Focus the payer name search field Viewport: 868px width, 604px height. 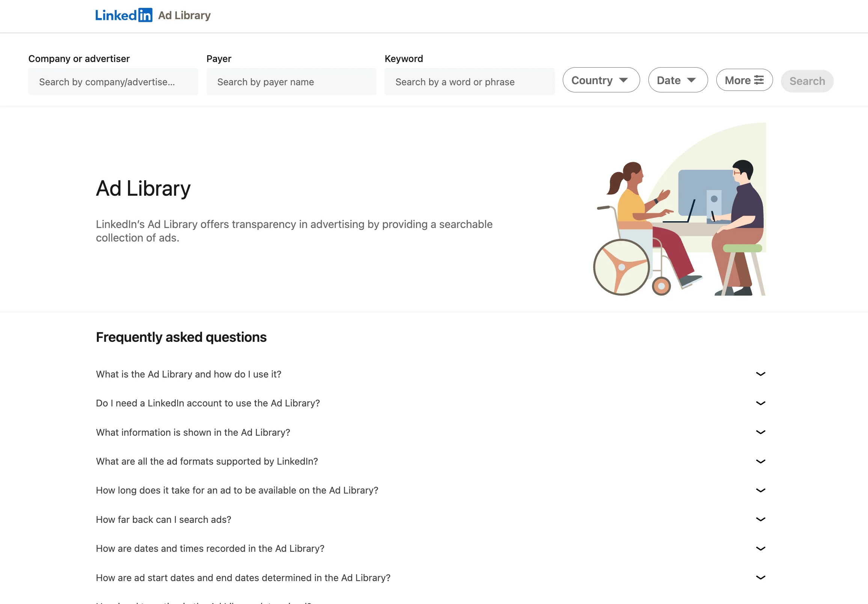[291, 82]
